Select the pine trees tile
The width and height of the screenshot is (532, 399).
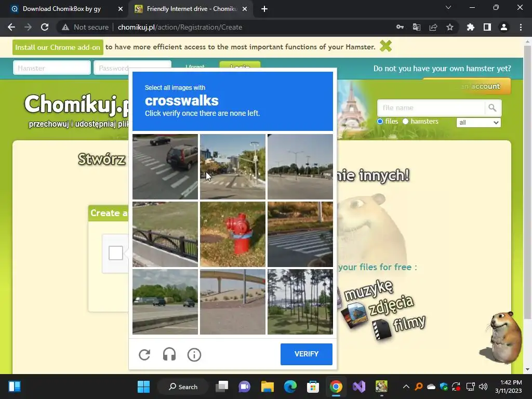tap(300, 302)
